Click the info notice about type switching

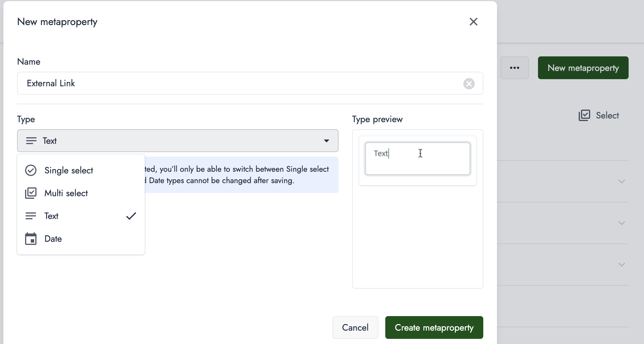click(241, 175)
